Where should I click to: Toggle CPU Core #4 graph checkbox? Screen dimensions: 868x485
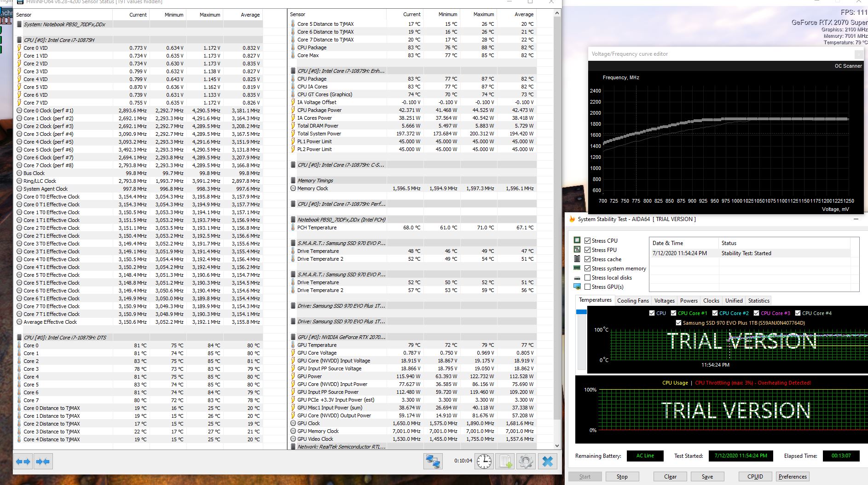tap(798, 313)
